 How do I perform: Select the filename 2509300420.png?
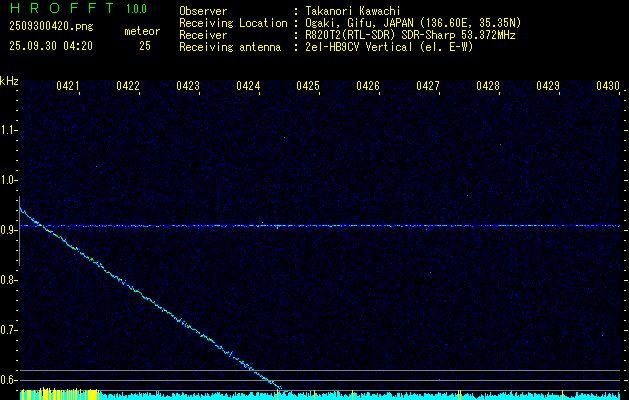(x=51, y=27)
